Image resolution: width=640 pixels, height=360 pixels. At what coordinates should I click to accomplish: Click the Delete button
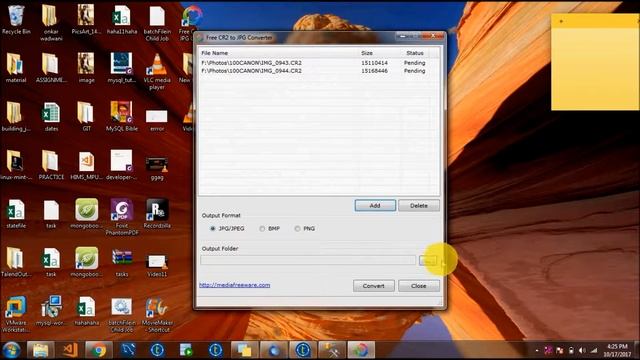(419, 205)
